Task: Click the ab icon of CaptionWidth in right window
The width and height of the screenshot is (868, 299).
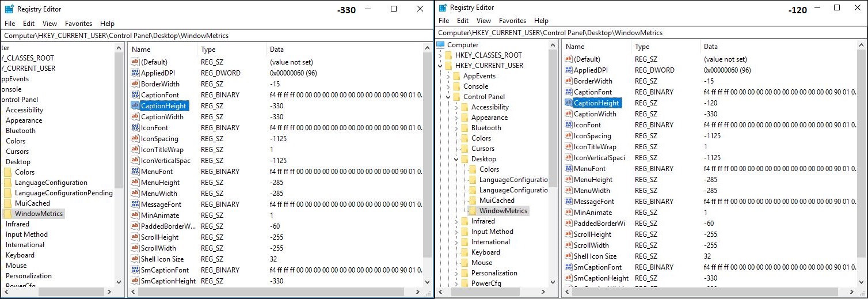Action: coord(568,113)
